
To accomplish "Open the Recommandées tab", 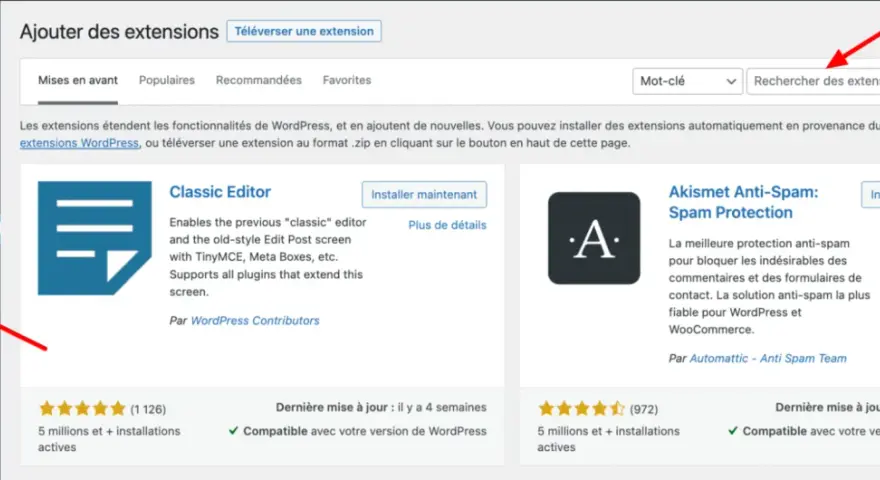I will tap(259, 80).
